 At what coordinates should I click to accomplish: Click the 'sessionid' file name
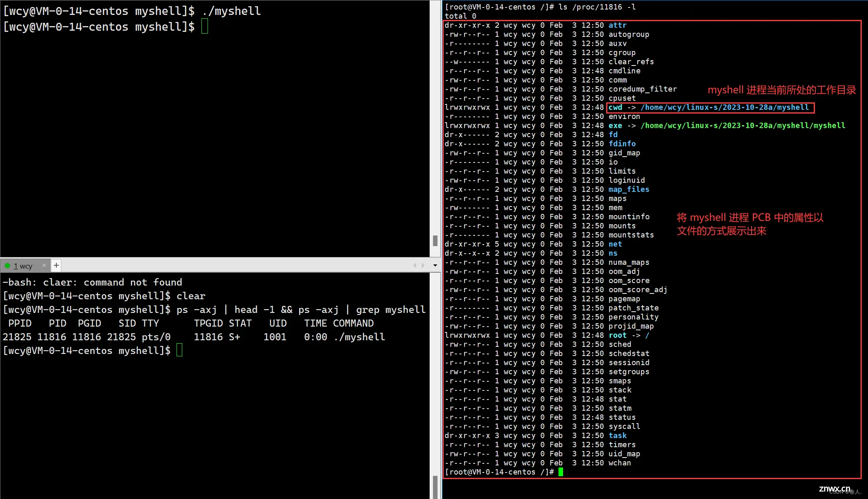[629, 363]
